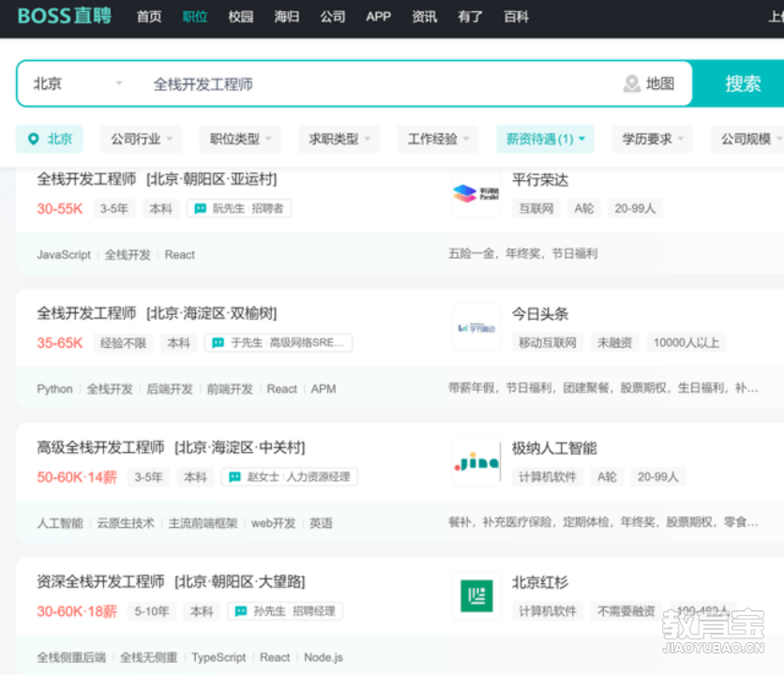The image size is (784, 675).
Task: Click the web开发 skill tag
Action: click(x=273, y=523)
